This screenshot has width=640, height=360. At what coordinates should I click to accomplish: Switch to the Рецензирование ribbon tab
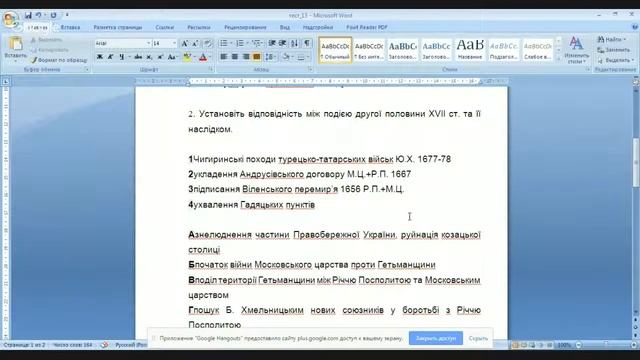(245, 27)
